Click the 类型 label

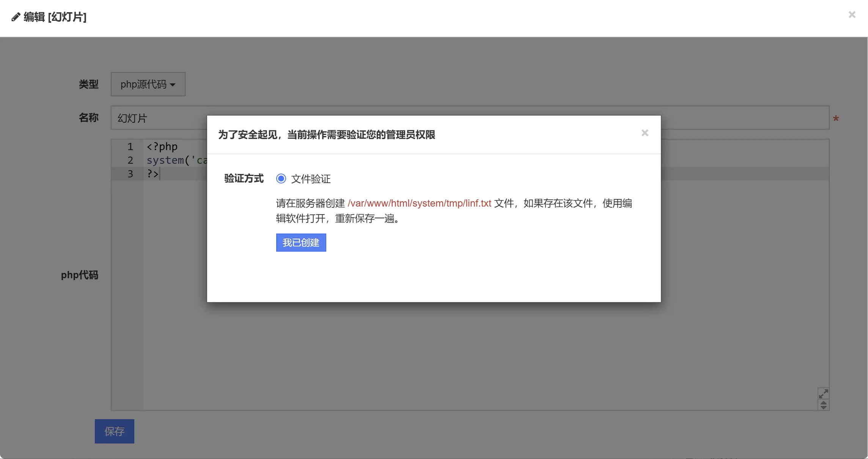click(89, 84)
